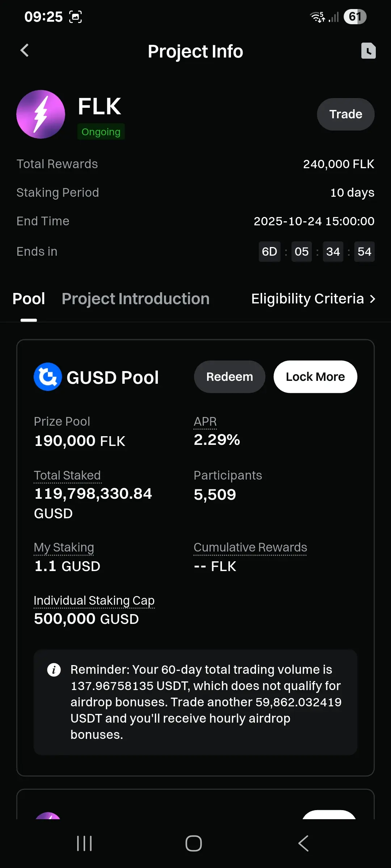This screenshot has height=868, width=391.
Task: Tap Redeem in GUSD Pool
Action: click(230, 377)
